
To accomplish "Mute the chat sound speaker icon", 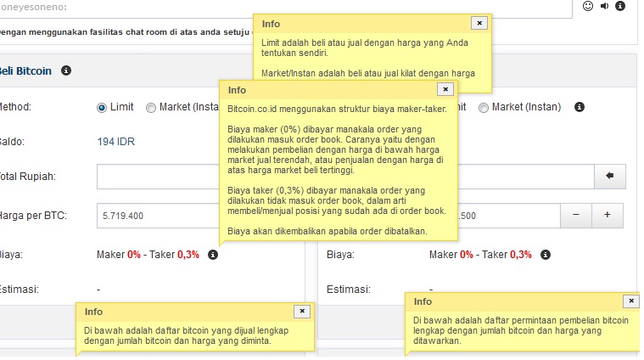I will coord(605,6).
